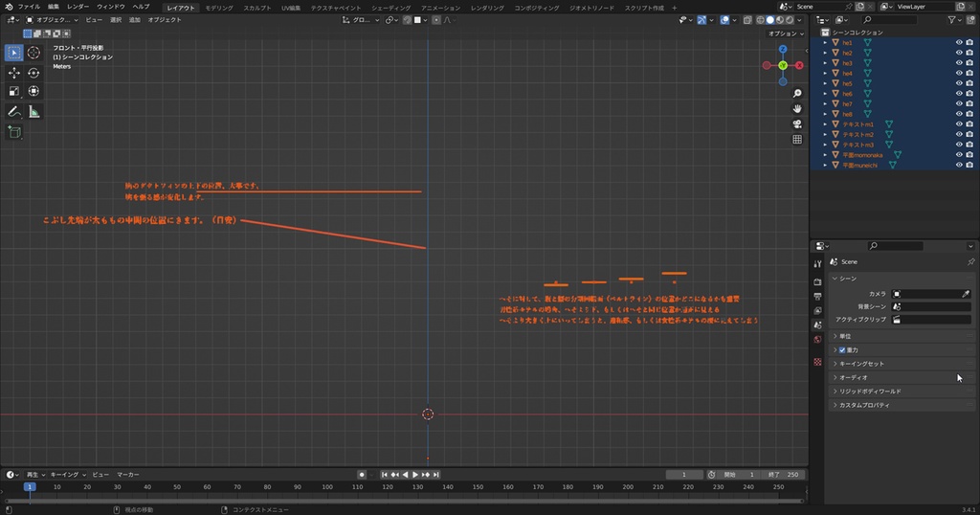Image resolution: width=980 pixels, height=515 pixels.
Task: Click the 背景シーン field
Action: (x=931, y=307)
